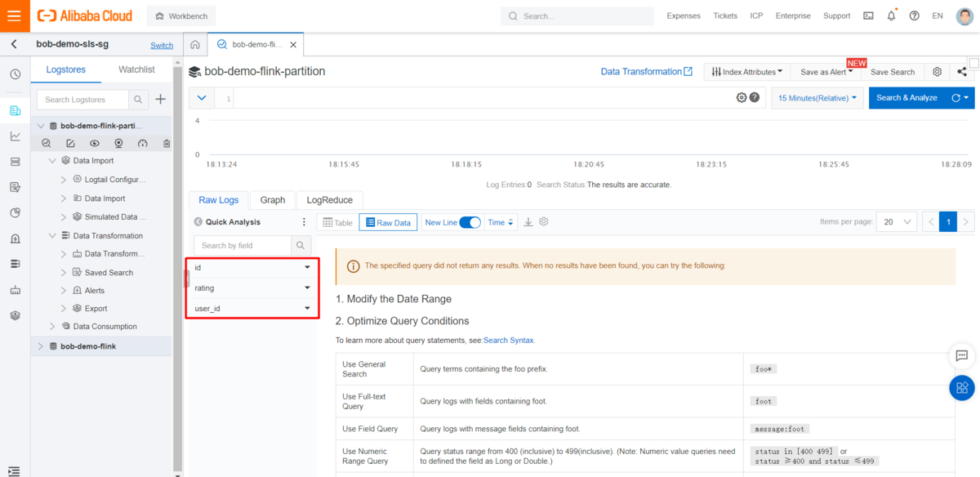Click the Alibaba Cloud logo
Screen dimensions: 980x477
pyautogui.click(x=85, y=16)
